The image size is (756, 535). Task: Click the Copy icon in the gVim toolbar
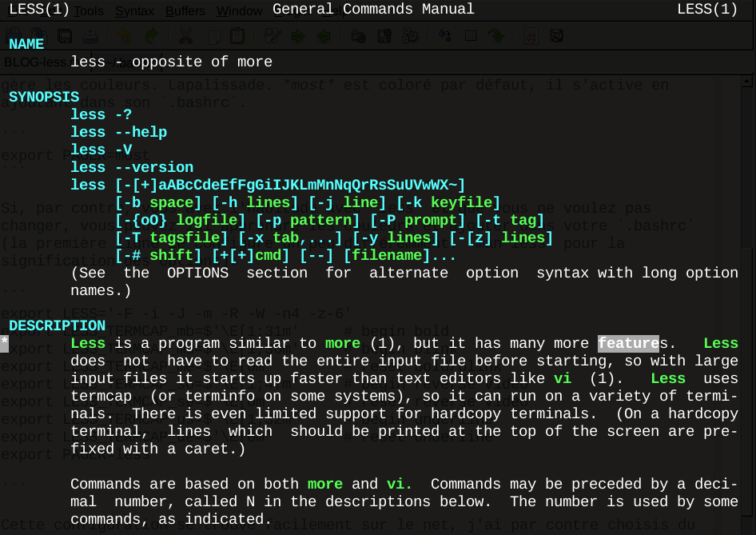(212, 36)
